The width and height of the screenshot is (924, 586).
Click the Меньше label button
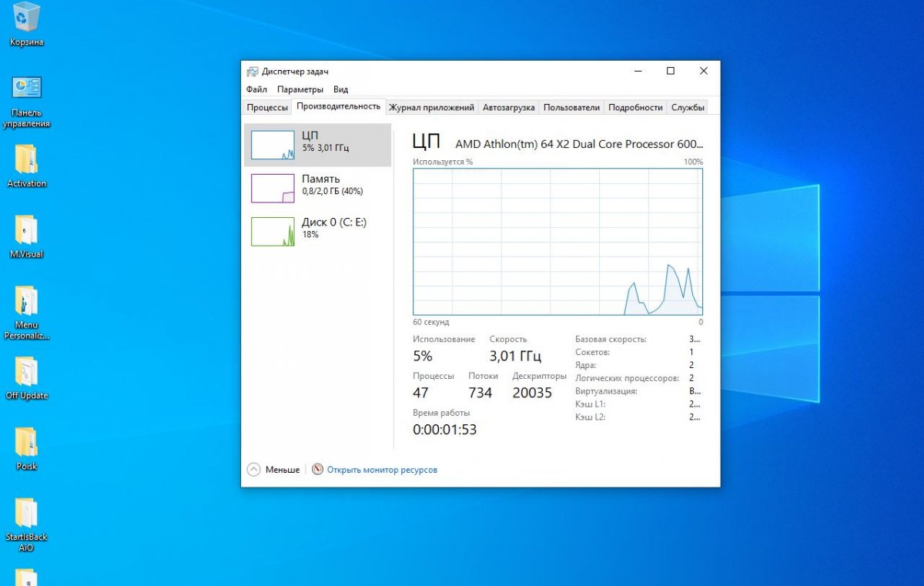(283, 470)
